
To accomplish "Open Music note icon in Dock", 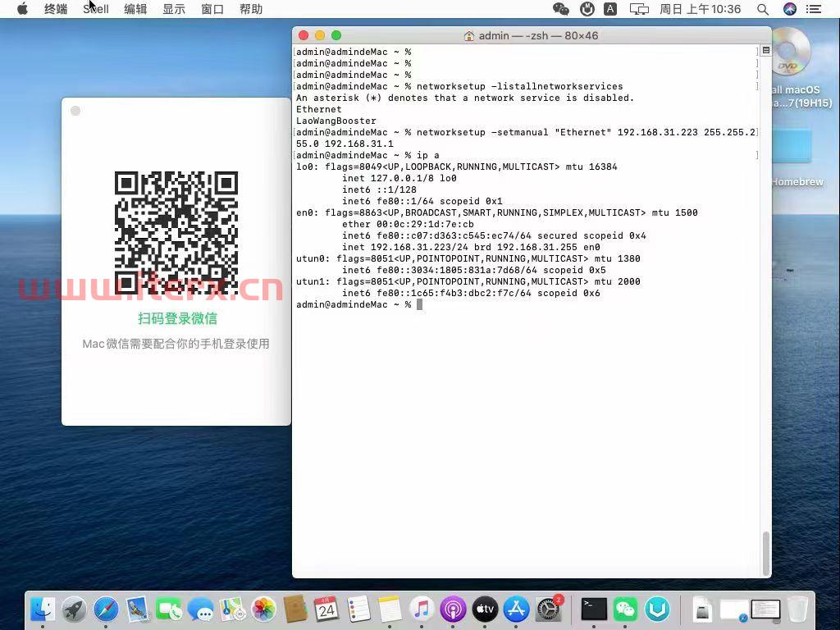I will 422,609.
